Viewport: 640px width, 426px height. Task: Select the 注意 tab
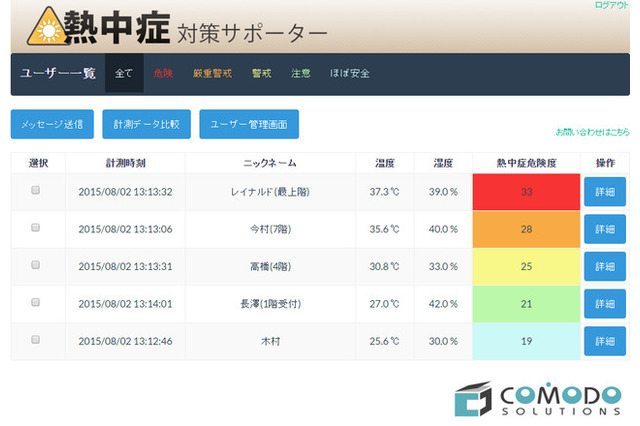click(x=301, y=73)
